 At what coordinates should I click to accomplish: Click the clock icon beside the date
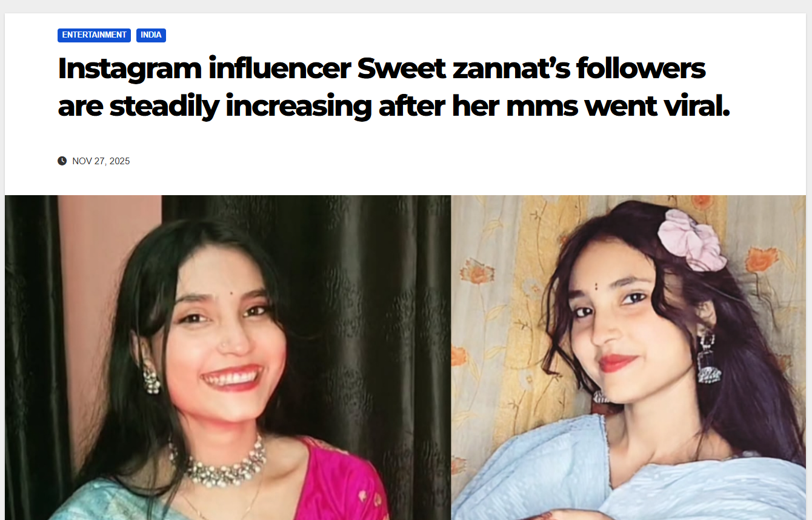(x=62, y=161)
